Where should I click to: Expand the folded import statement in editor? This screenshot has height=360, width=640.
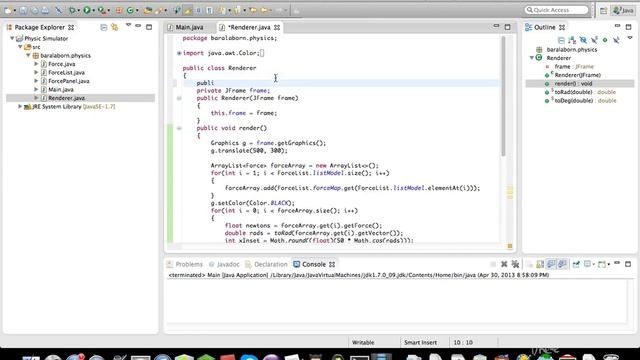pos(179,53)
